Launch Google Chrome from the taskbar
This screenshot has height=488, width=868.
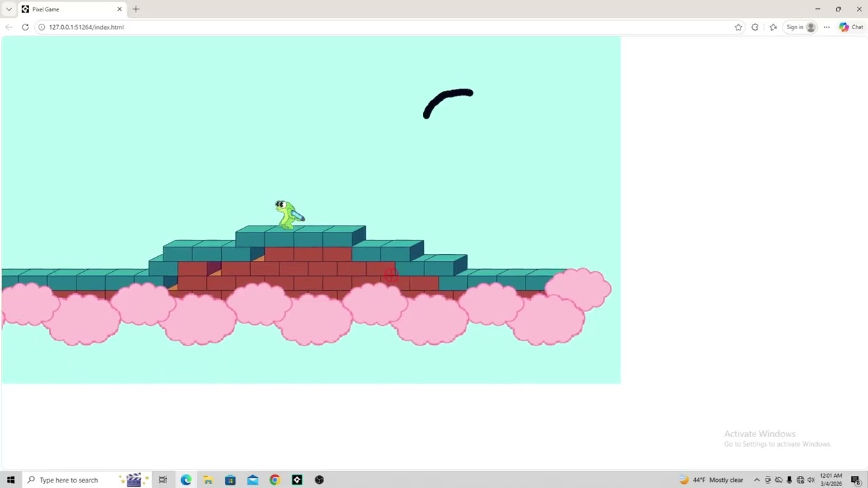275,480
